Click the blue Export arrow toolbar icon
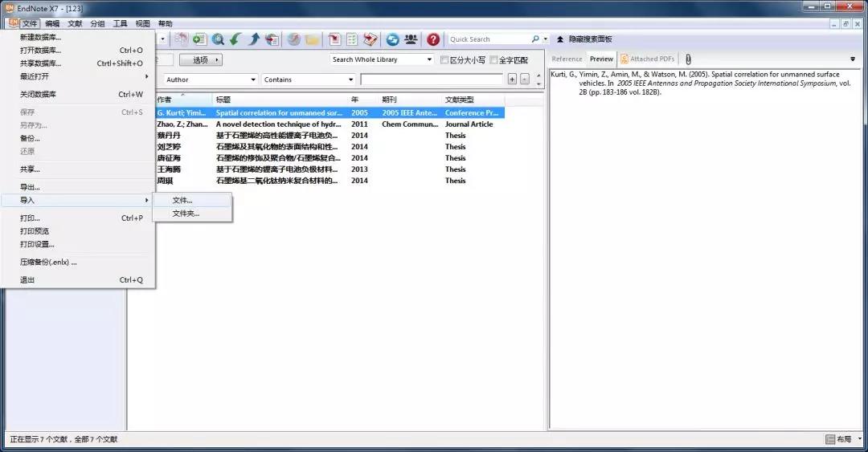This screenshot has width=868, height=452. pyautogui.click(x=254, y=39)
